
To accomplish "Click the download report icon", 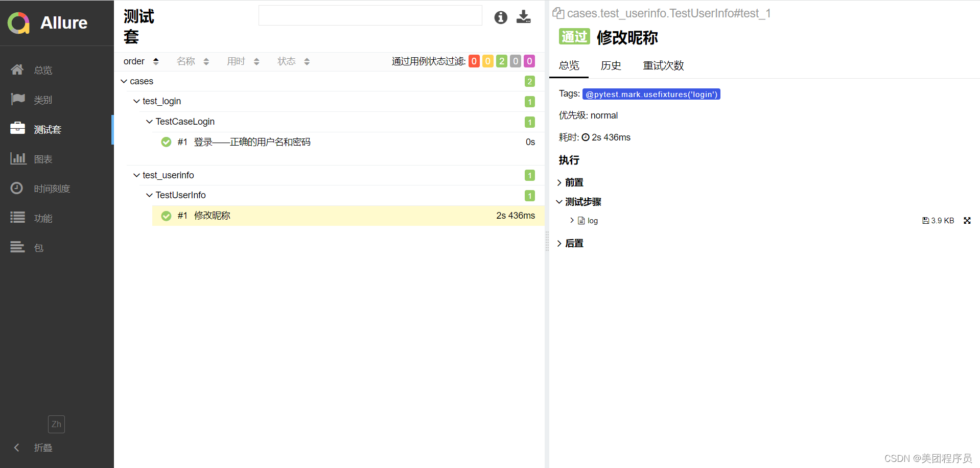I will click(x=523, y=17).
